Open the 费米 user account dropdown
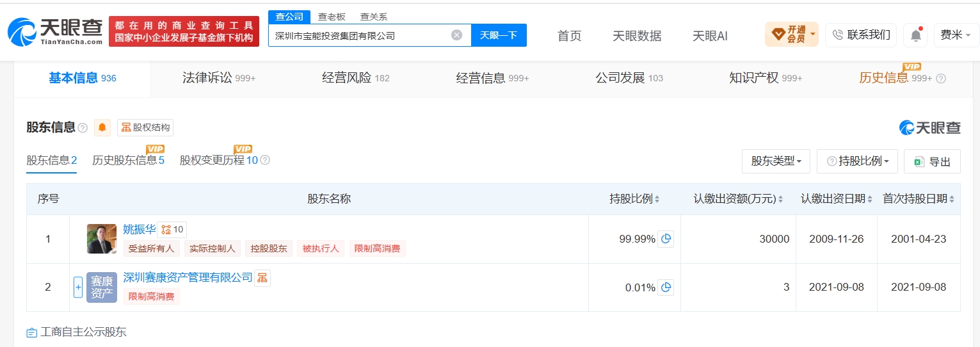This screenshot has width=980, height=347. tap(956, 35)
